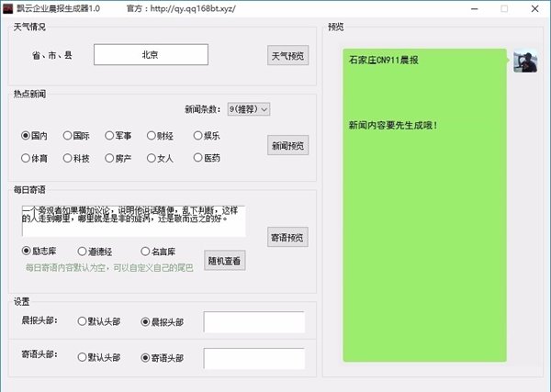551x392 pixels.
Task: Choose 晨报头部 custom header option
Action: 162,321
